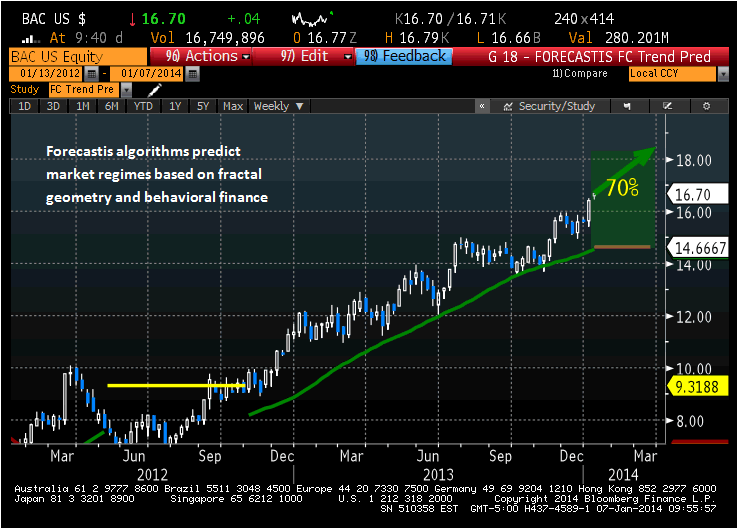Switch to the YTD range tab
This screenshot has height=529, width=738.
143,106
